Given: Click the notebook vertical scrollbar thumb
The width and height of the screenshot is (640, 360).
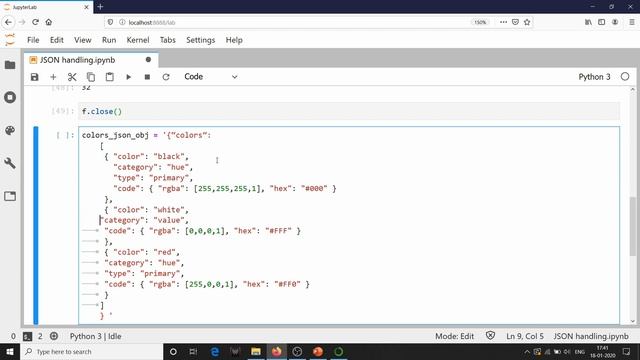Looking at the screenshot, I should point(633,226).
